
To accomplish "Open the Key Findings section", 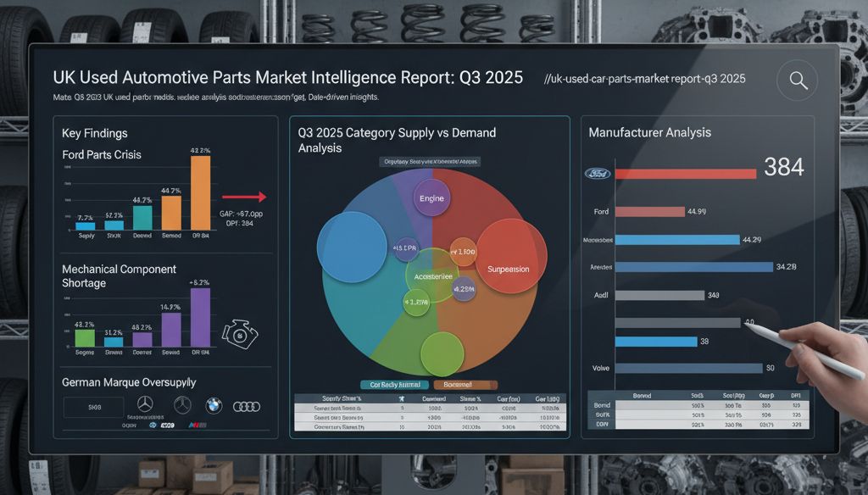I will tap(96, 133).
